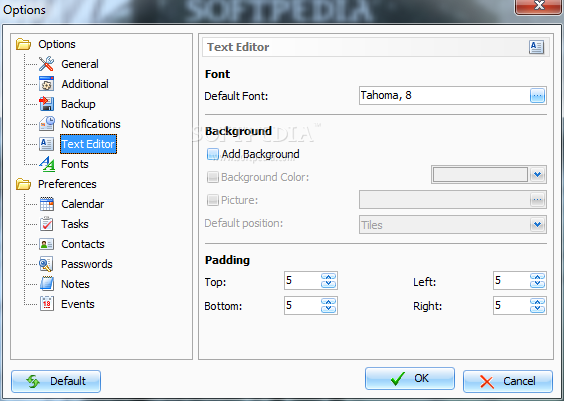The image size is (564, 401).
Task: Click the Left padding value field
Action: [x=511, y=281]
